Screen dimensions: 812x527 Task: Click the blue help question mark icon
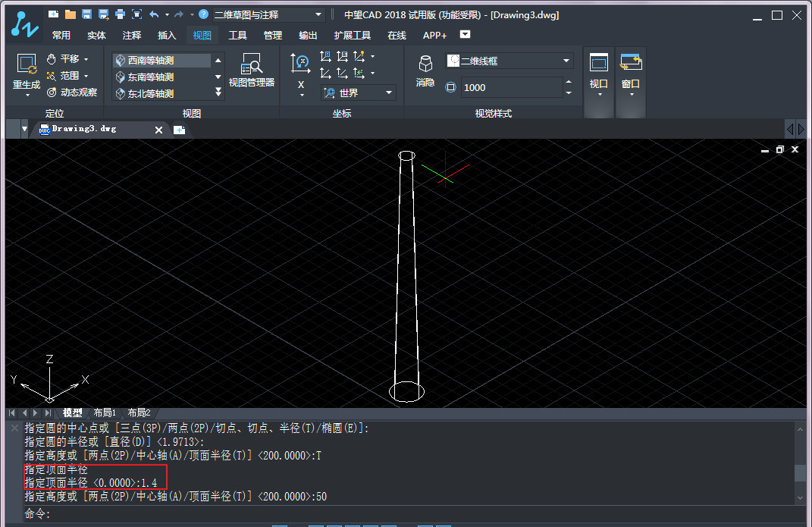[x=203, y=14]
